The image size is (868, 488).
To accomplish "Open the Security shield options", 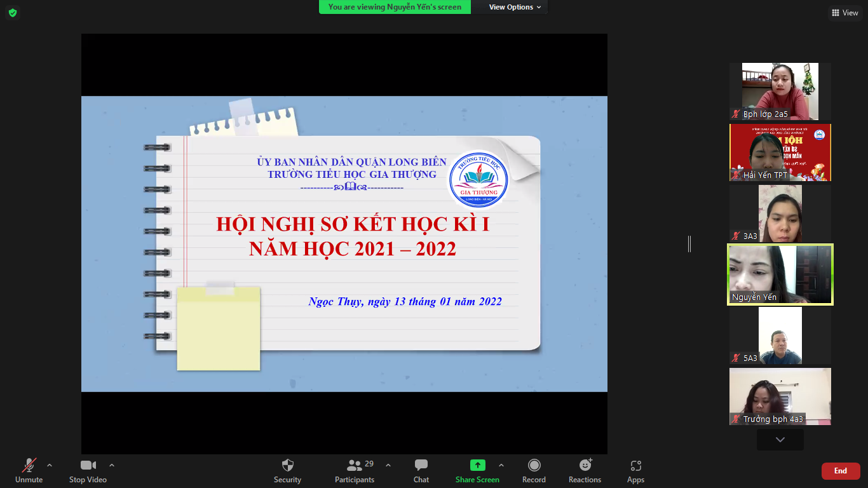I will 287,470.
